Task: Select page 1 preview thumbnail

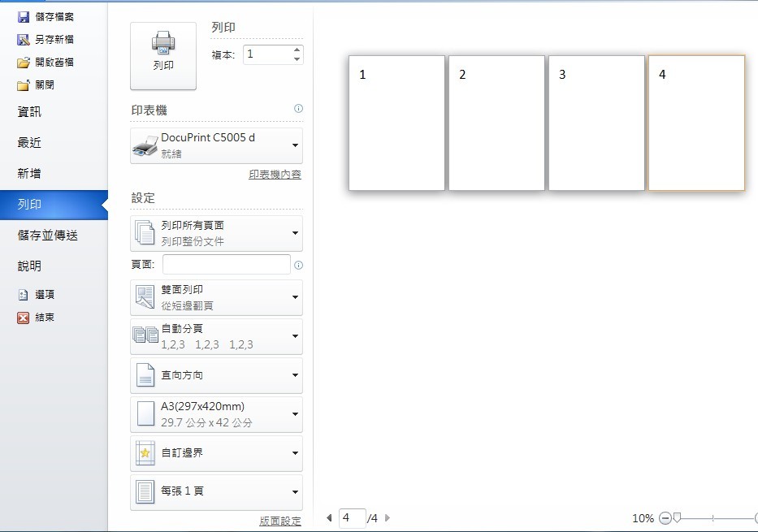Action: click(x=396, y=123)
